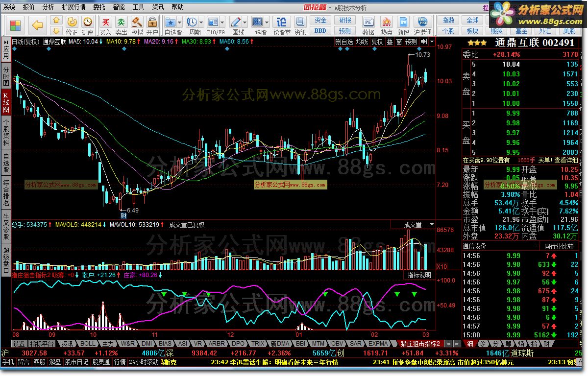This screenshot has height=376, width=588.
Task: Open the 论股堂 forum icon
Action: click(x=281, y=22)
